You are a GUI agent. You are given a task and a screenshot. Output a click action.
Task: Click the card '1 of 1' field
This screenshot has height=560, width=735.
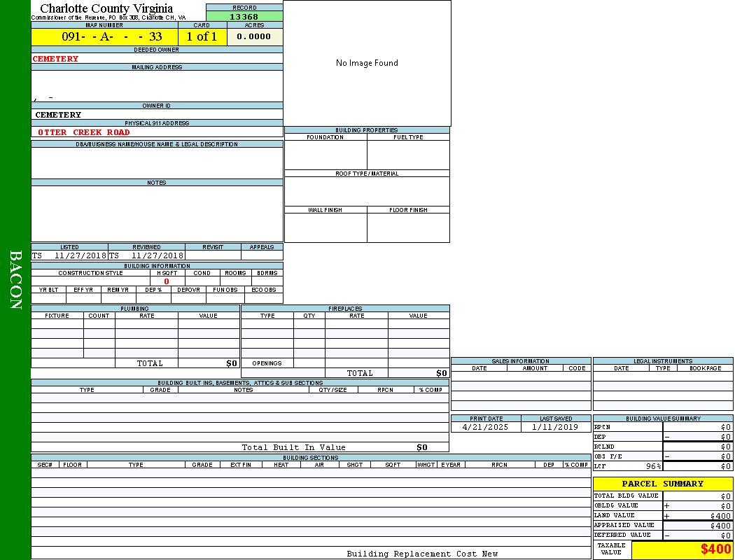click(202, 37)
